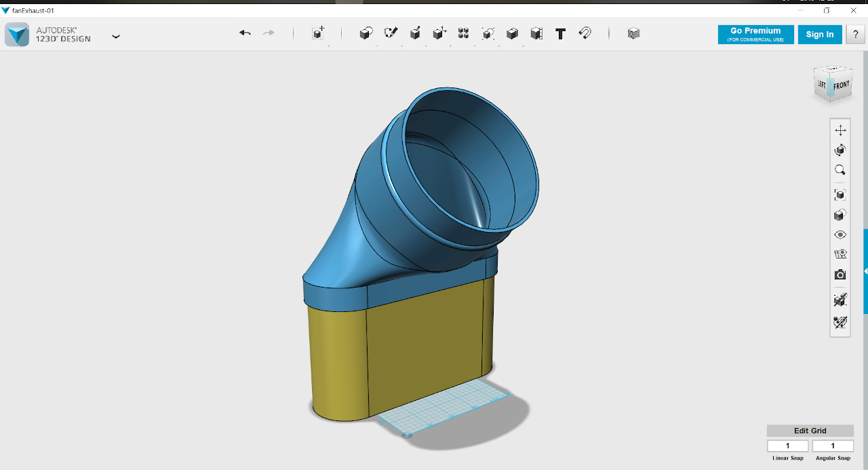Undo the last action
Viewport: 868px width, 470px height.
(x=245, y=33)
